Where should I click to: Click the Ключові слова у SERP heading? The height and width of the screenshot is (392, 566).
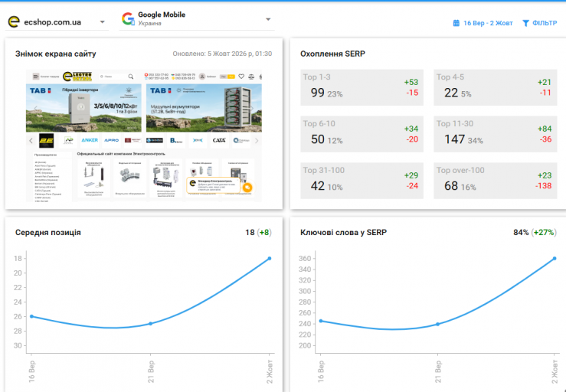[343, 233]
